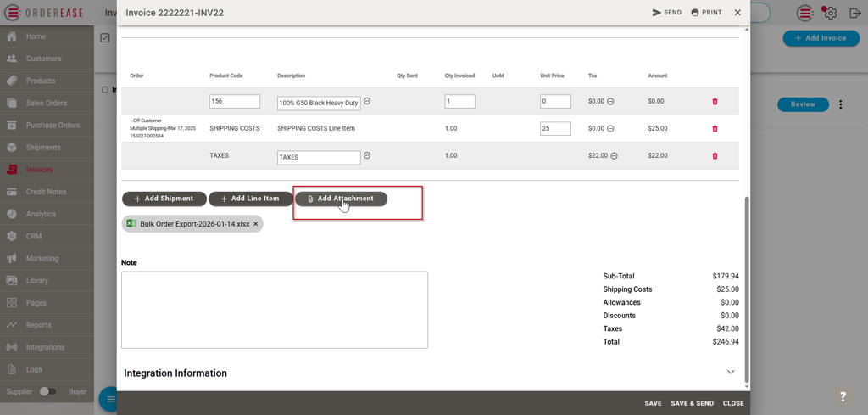Open the help question mark button

click(842, 396)
